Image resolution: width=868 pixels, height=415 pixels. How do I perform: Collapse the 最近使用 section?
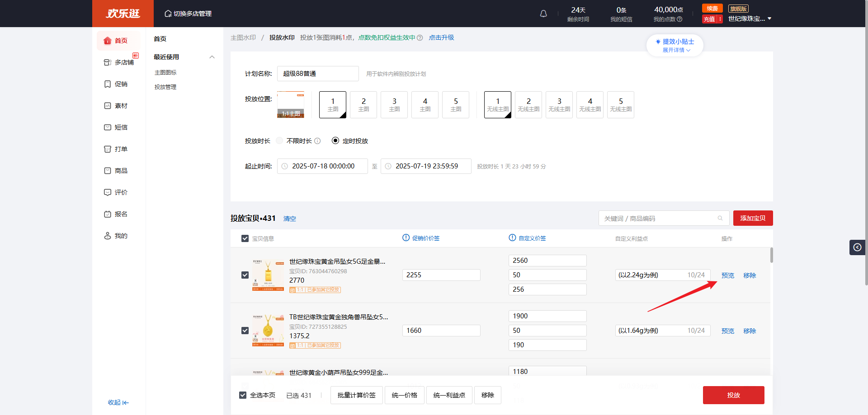212,57
